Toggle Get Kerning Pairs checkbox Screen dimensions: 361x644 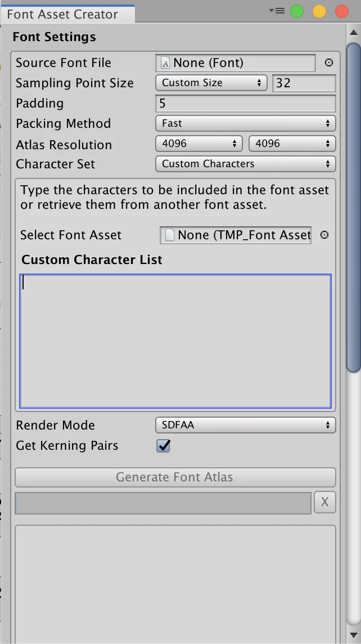(x=163, y=446)
